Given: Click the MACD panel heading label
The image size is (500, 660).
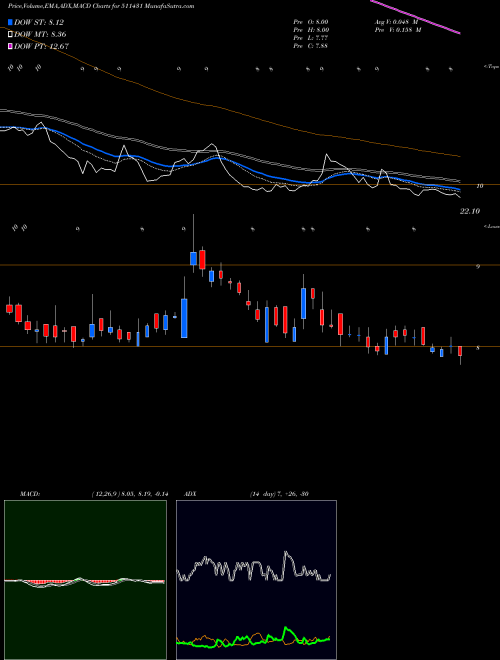Looking at the screenshot, I should pos(30,494).
